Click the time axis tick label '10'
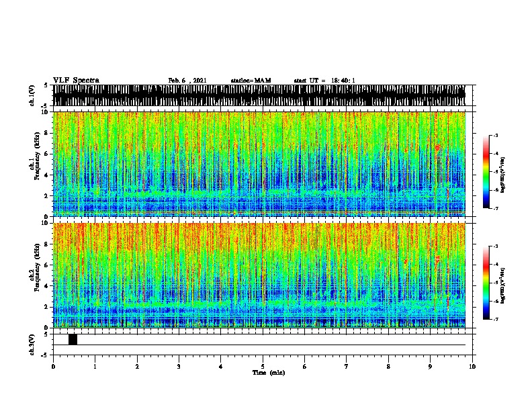Viewport: 532px width, 411px height. pos(472,367)
